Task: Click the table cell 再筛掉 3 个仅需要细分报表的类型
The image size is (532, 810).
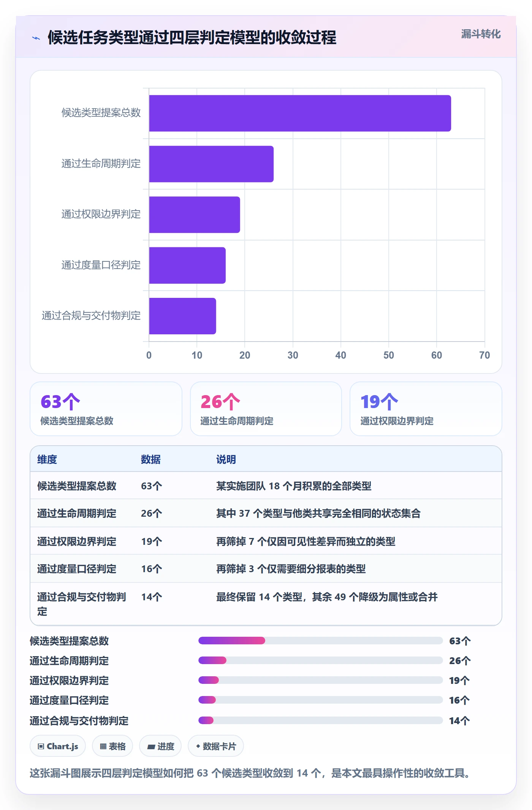Action: click(291, 569)
